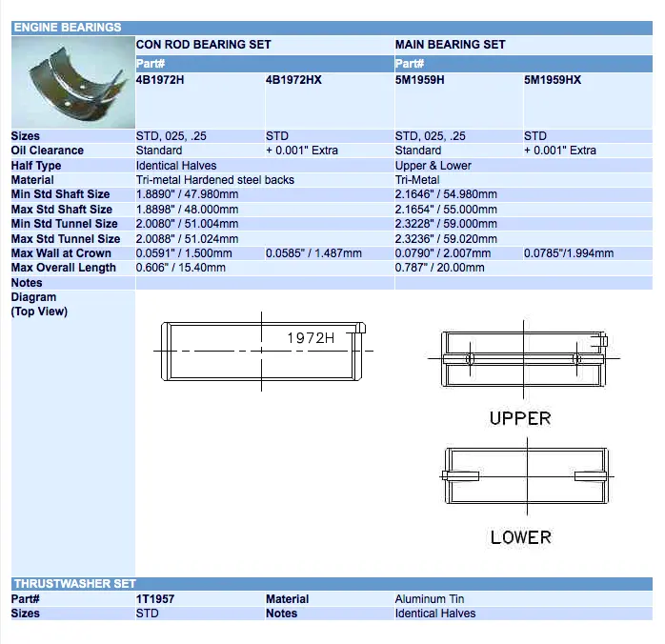Click the Material label in thrustwasher section
This screenshot has height=644, width=665.
[288, 599]
